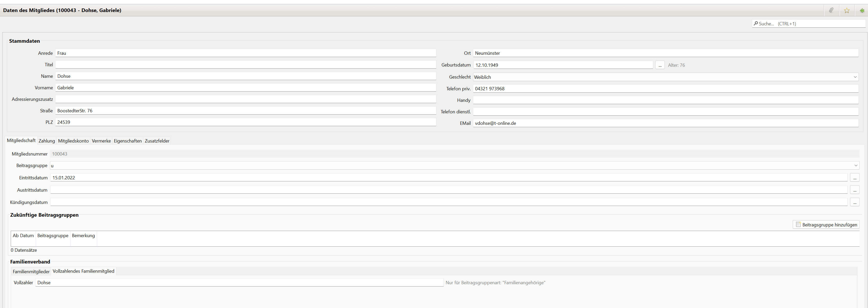Click Beitragsgruppe hinzufügen button
Image resolution: width=868 pixels, height=308 pixels.
826,225
